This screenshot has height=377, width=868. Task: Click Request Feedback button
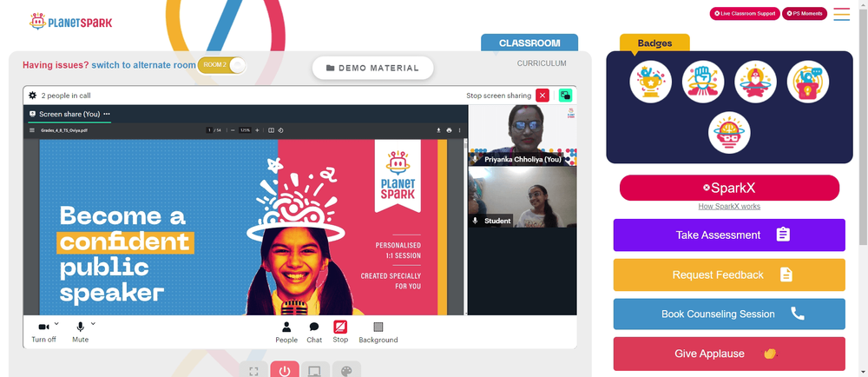click(729, 274)
